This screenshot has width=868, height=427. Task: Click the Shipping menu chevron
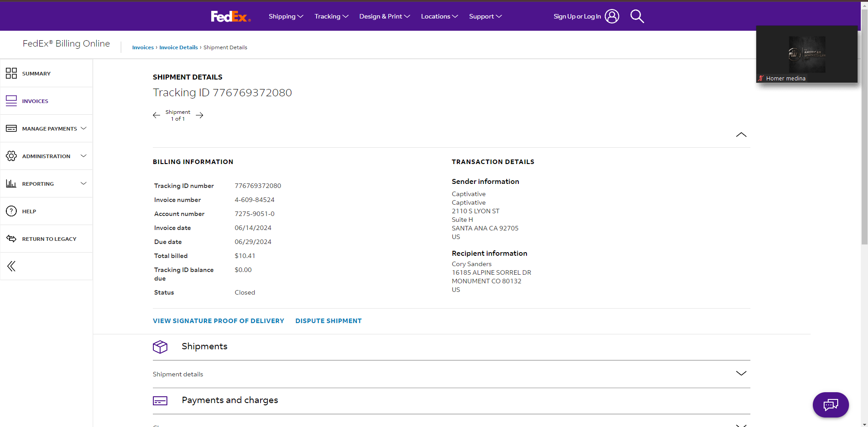point(300,16)
